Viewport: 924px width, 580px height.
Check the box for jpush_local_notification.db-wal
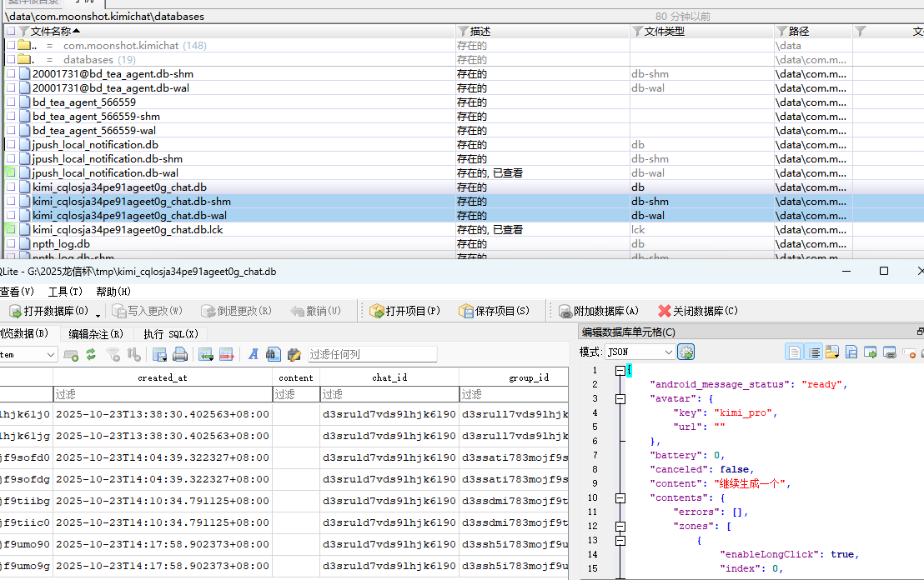11,173
